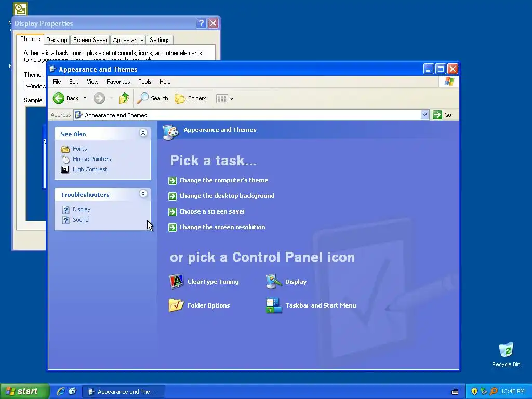Image resolution: width=532 pixels, height=399 pixels.
Task: Click the keyboard icon on taskbar
Action: (x=455, y=392)
